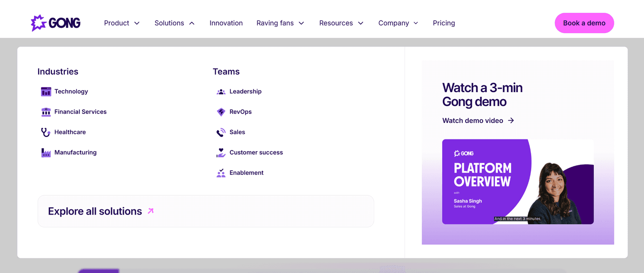The width and height of the screenshot is (644, 273).
Task: Click the Financial Services bank icon
Action: [46, 112]
